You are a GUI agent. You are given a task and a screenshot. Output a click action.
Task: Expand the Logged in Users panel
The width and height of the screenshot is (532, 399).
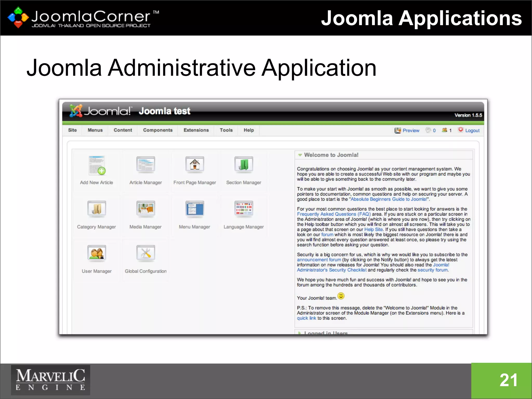(x=300, y=332)
